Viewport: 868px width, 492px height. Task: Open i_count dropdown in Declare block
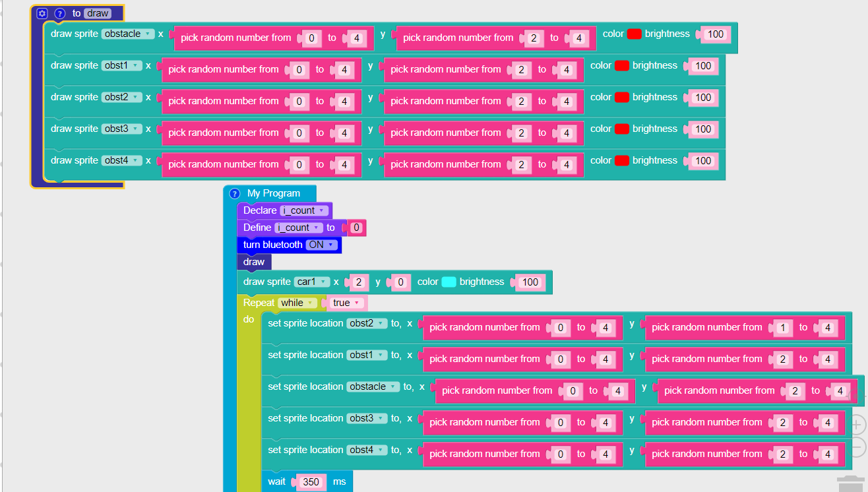[304, 210]
